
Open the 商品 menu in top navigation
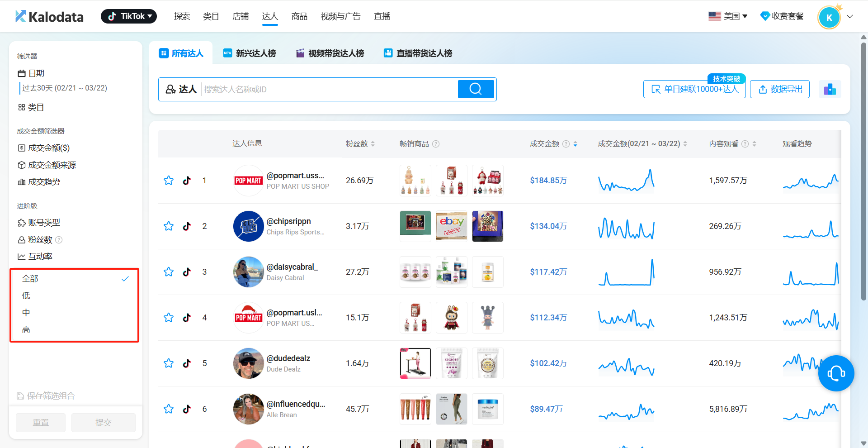click(299, 16)
